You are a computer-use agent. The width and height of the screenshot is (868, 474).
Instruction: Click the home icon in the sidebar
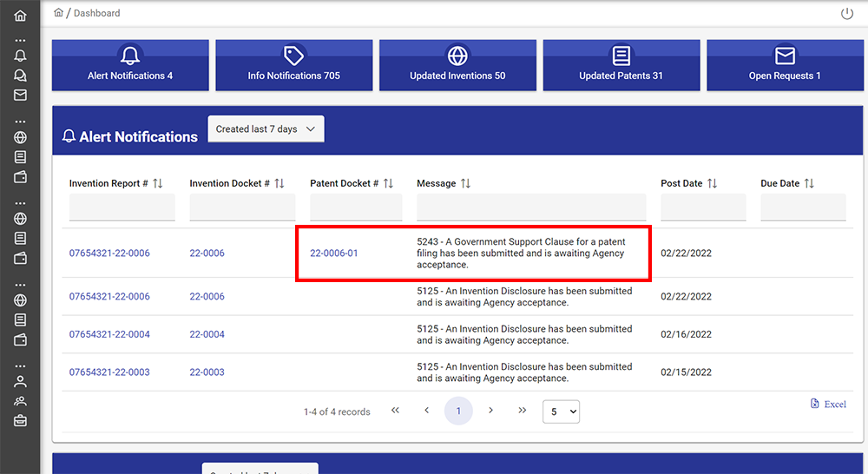20,16
